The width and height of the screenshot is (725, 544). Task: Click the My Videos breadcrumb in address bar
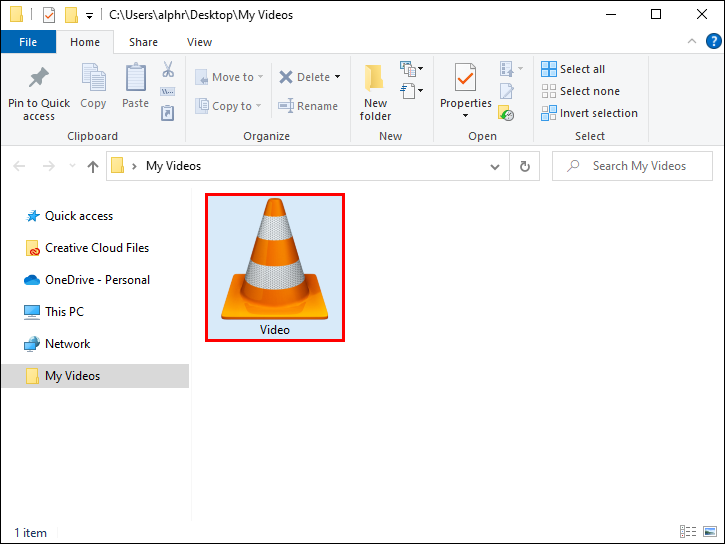pyautogui.click(x=173, y=166)
